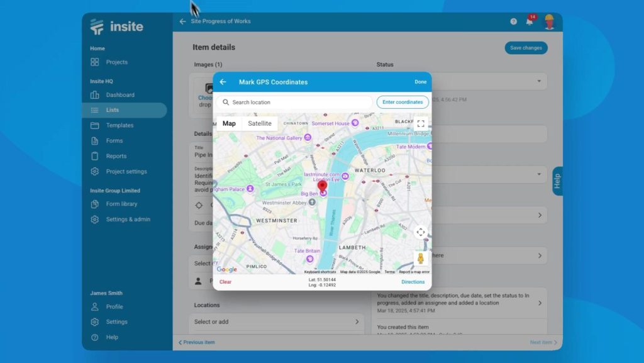Click the Save changes button
The width and height of the screenshot is (644, 363).
[x=526, y=48]
